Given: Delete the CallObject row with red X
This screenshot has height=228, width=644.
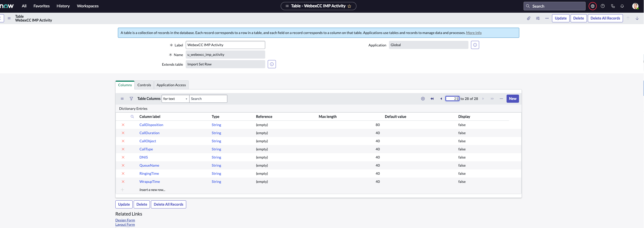Looking at the screenshot, I should (x=123, y=141).
